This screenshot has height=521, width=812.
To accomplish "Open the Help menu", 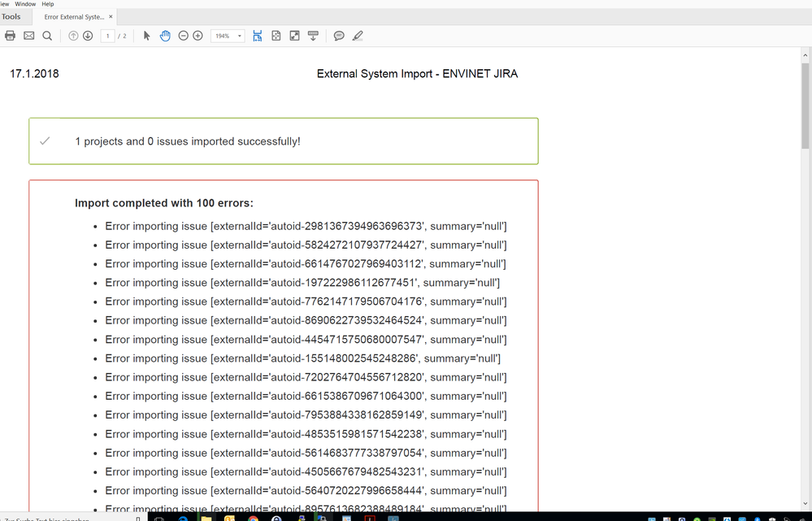I will tap(48, 3).
